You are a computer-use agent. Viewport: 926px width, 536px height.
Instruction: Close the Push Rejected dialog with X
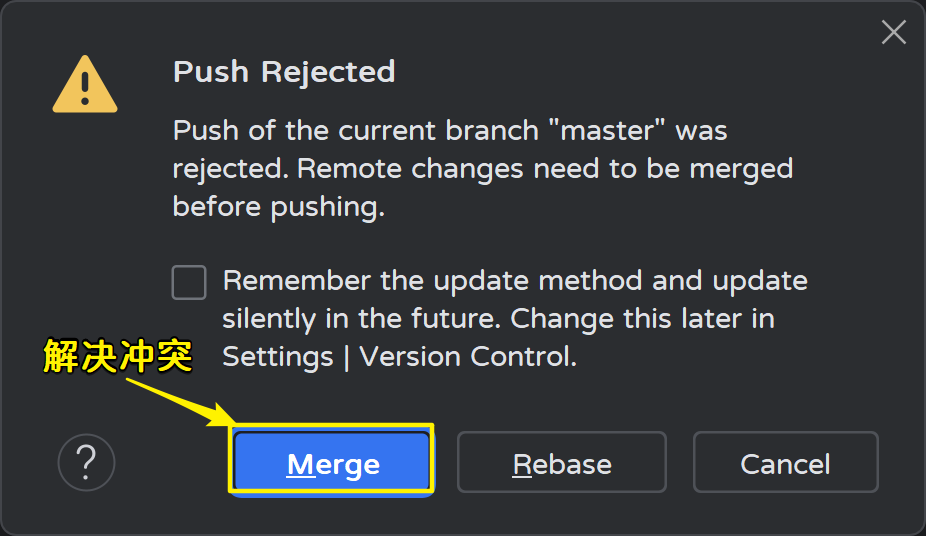click(x=893, y=32)
